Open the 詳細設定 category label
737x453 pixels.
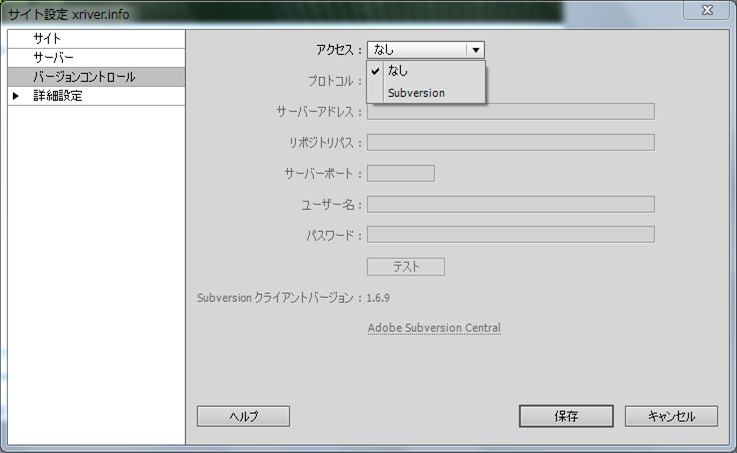(58, 96)
